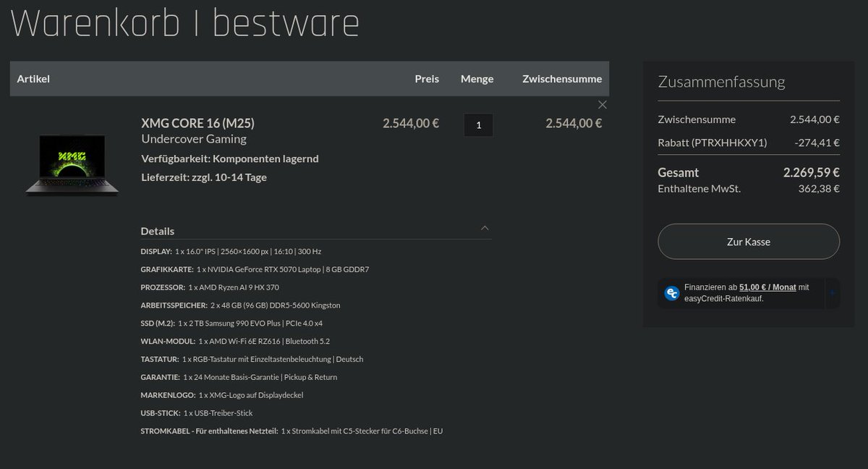The image size is (868, 469).
Task: Click the USB-STICK Treiber-Stick row
Action: [x=197, y=413]
